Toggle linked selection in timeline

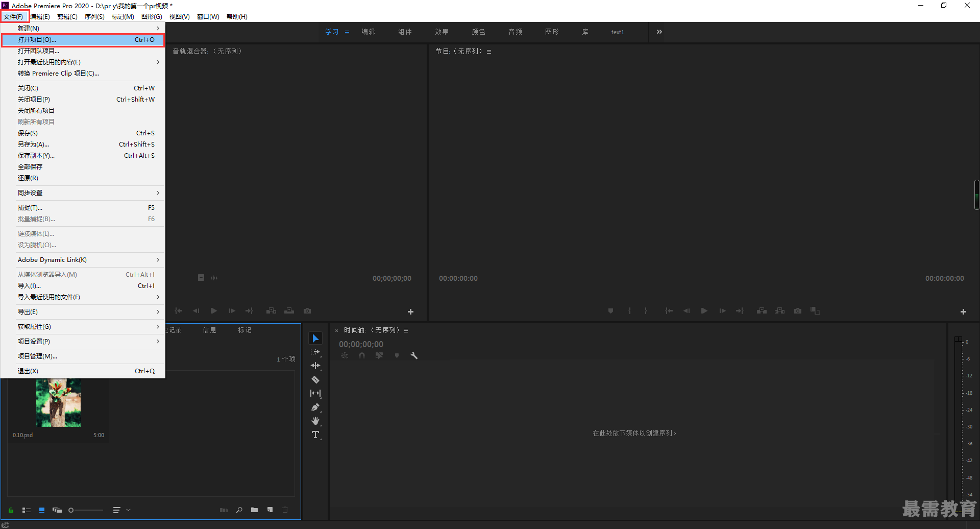(379, 355)
